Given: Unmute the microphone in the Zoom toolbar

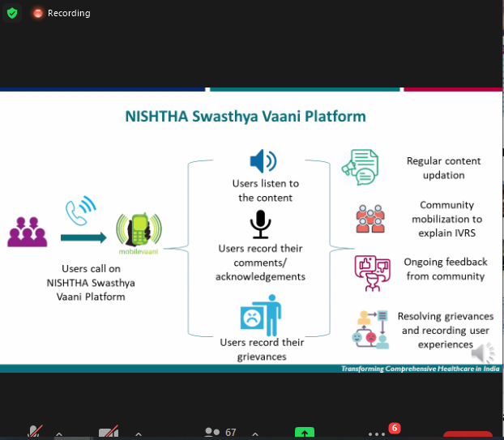Looking at the screenshot, I should (35, 431).
